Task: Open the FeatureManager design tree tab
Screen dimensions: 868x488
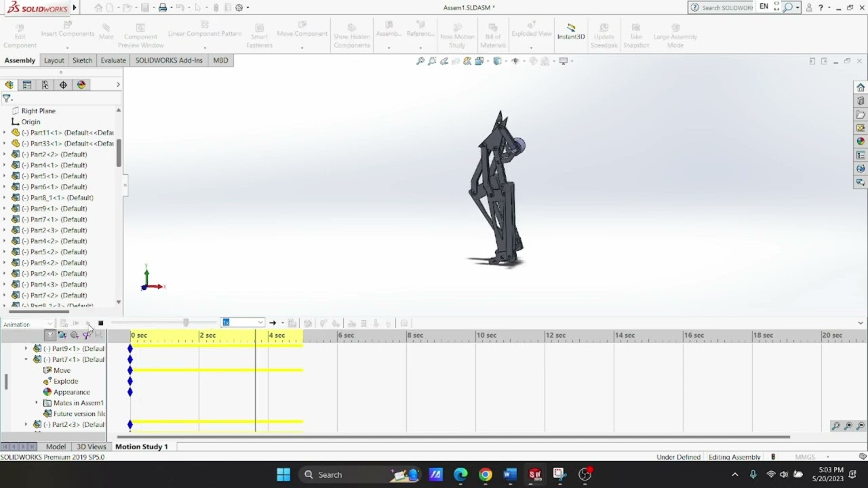Action: [9, 85]
